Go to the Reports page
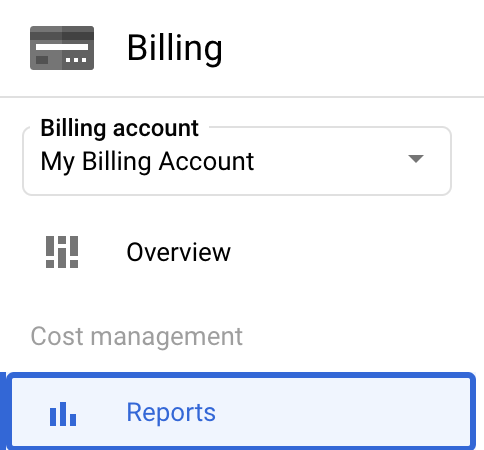The image size is (484, 450). (241, 412)
